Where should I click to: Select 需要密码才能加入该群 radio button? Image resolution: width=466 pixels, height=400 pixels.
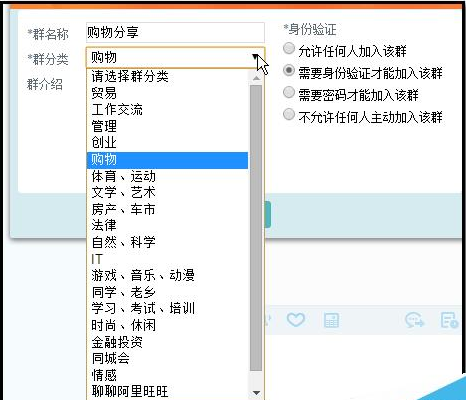click(x=289, y=93)
